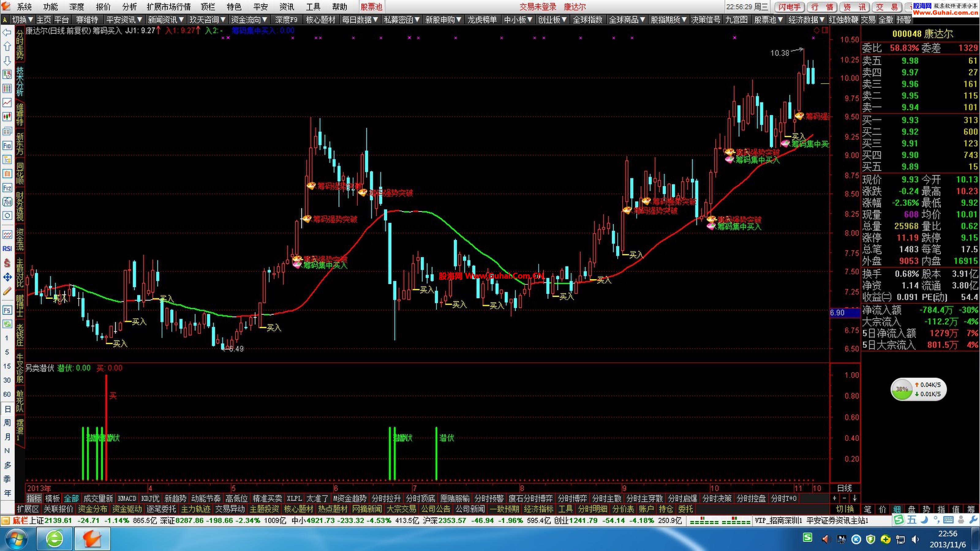Click the FS icon in left sidebar

7,310
